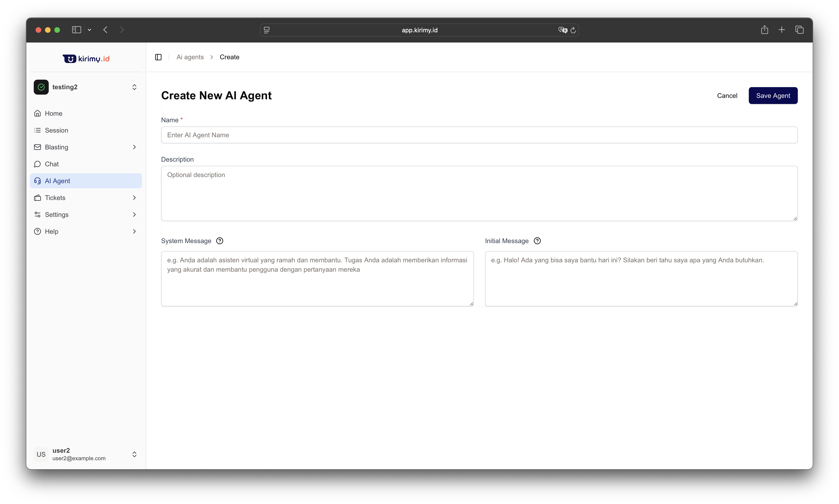The image size is (839, 504).
Task: Toggle the Safari sidebar button
Action: [76, 30]
